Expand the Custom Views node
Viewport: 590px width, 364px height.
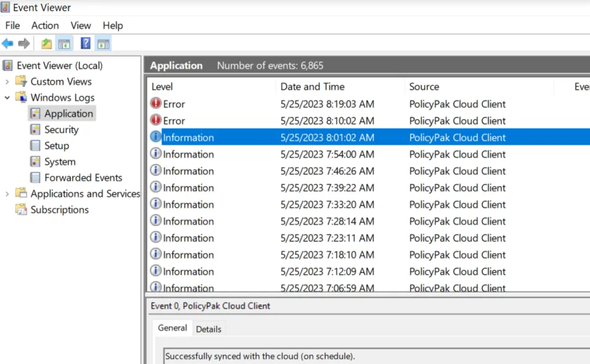[7, 82]
